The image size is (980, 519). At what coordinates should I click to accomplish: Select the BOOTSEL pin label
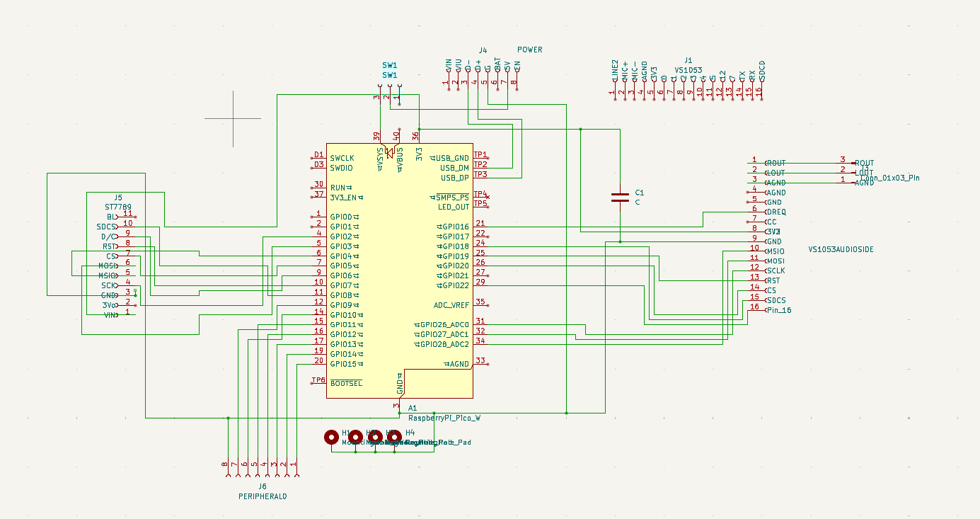[346, 384]
